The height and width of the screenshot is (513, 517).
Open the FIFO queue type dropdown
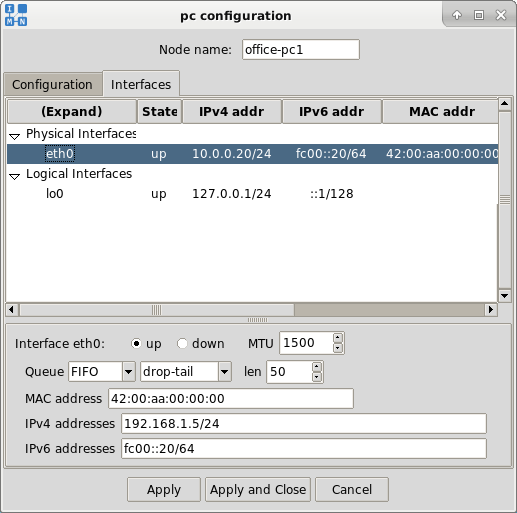tap(129, 371)
